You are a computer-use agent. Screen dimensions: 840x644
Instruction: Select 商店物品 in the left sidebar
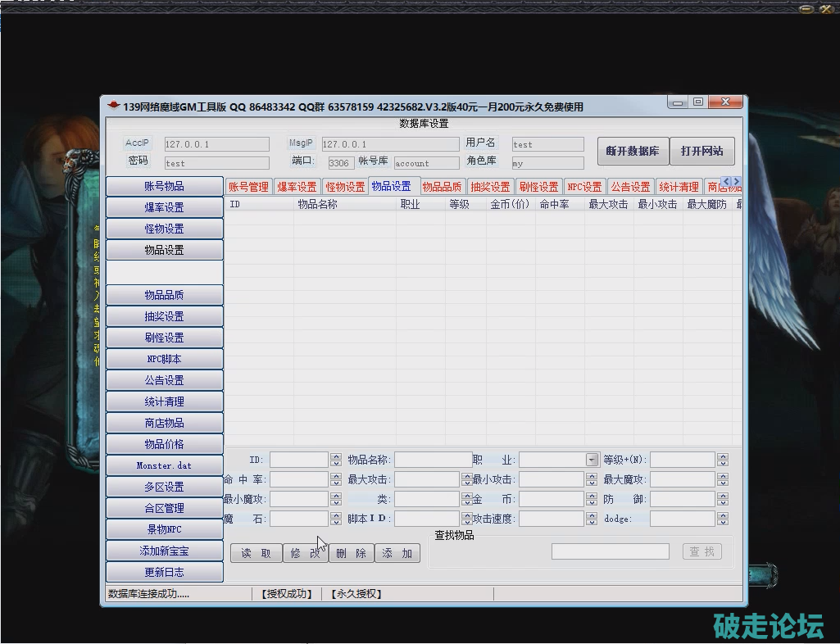164,423
